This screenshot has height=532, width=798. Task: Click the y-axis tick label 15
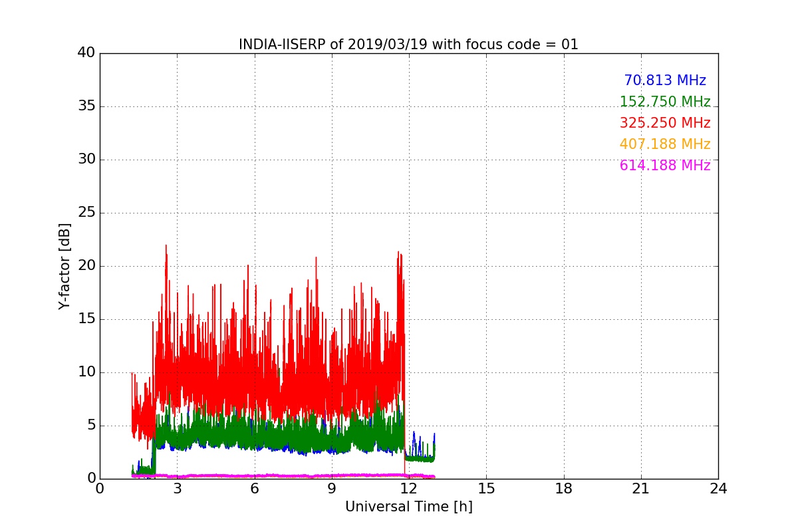(x=86, y=319)
